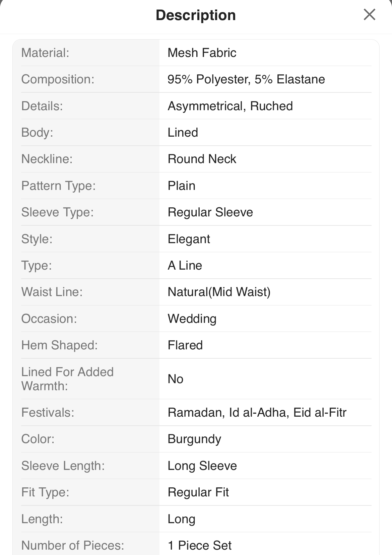The height and width of the screenshot is (555, 392).
Task: Select the Round Neck neckline value
Action: pos(202,159)
